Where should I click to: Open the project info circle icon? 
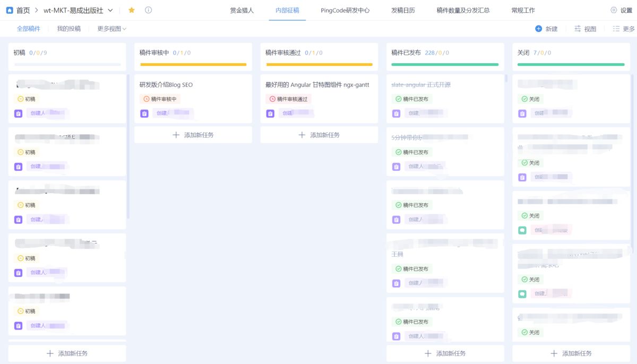[x=148, y=10]
